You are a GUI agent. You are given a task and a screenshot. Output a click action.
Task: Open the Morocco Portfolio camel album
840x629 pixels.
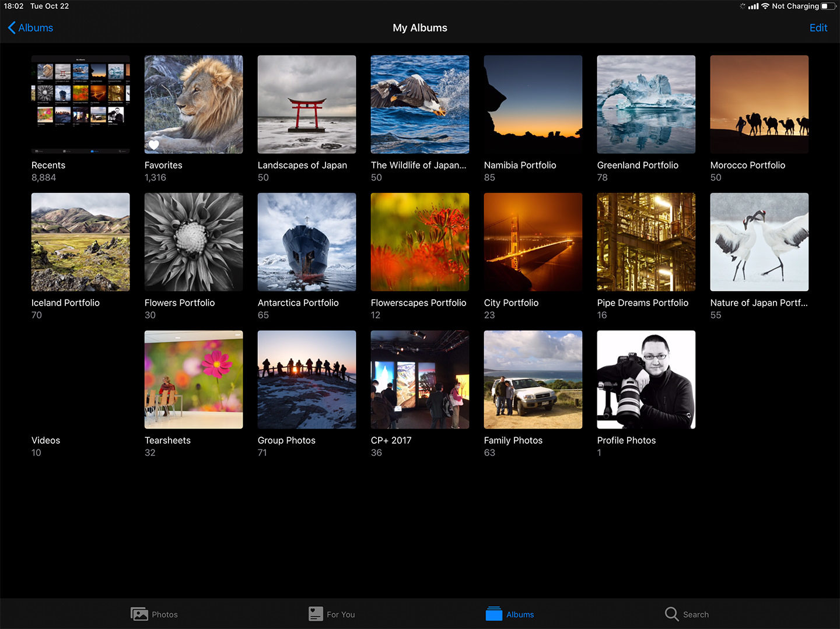759,104
